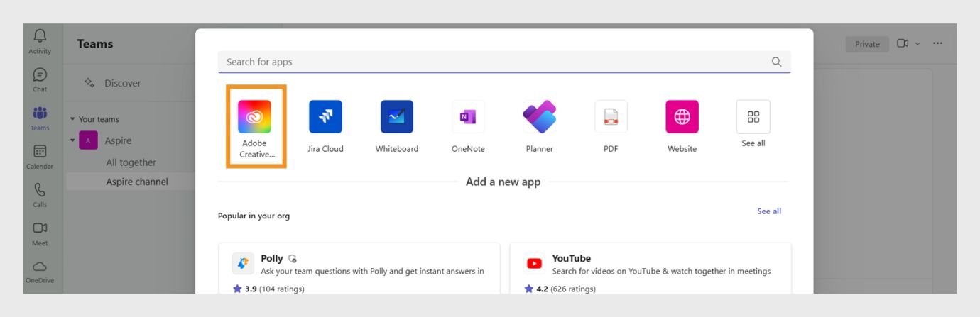Click See all link for popular apps

point(769,211)
